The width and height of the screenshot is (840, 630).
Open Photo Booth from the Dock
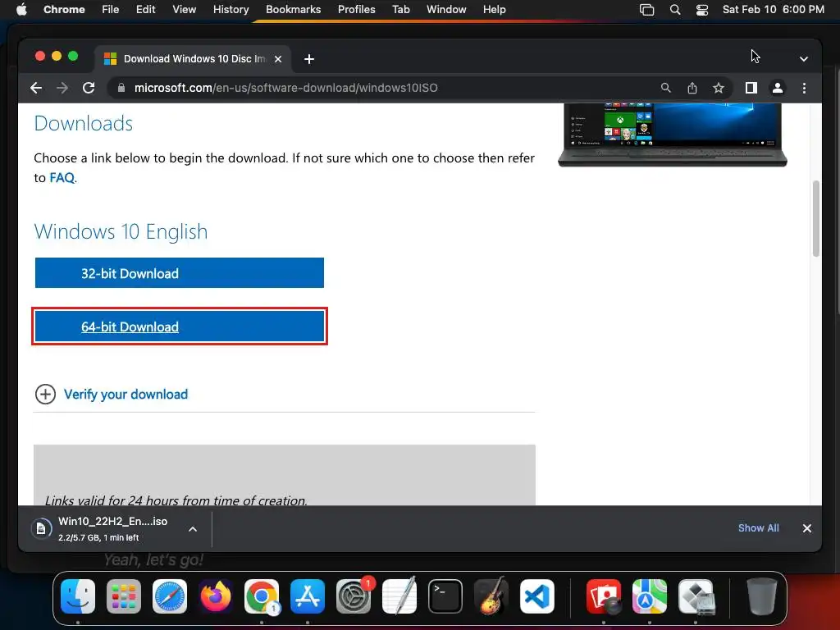604,596
